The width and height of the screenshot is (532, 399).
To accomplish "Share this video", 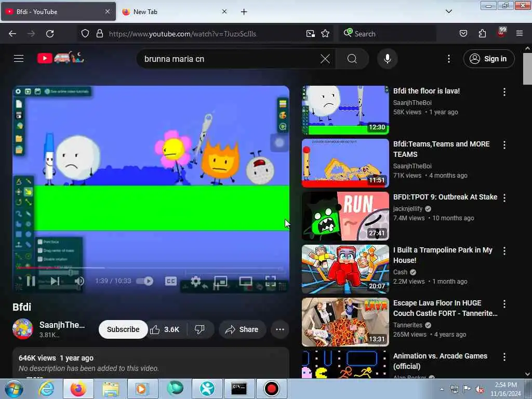I will point(242,329).
